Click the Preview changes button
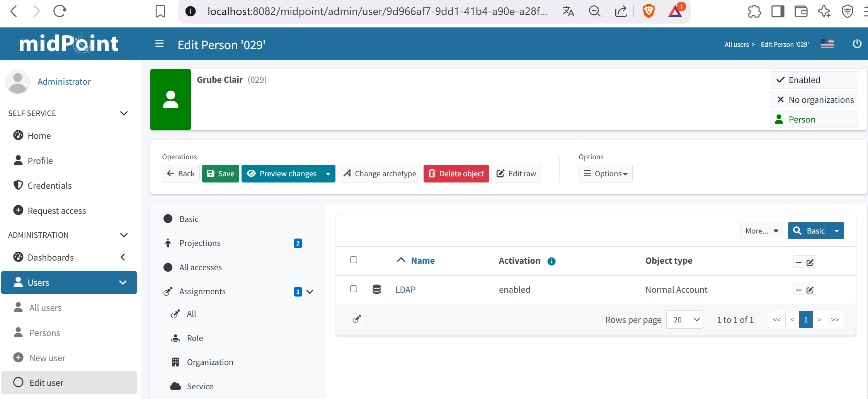The height and width of the screenshot is (399, 868). (x=282, y=174)
